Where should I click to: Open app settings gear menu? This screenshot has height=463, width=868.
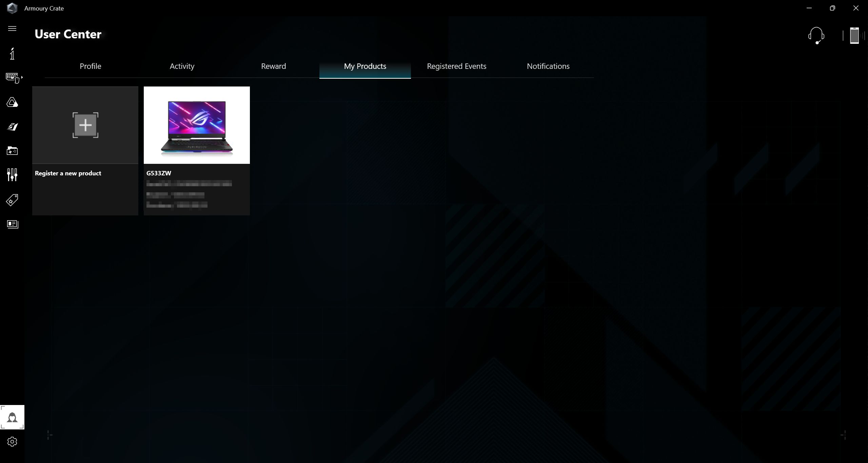pyautogui.click(x=12, y=442)
